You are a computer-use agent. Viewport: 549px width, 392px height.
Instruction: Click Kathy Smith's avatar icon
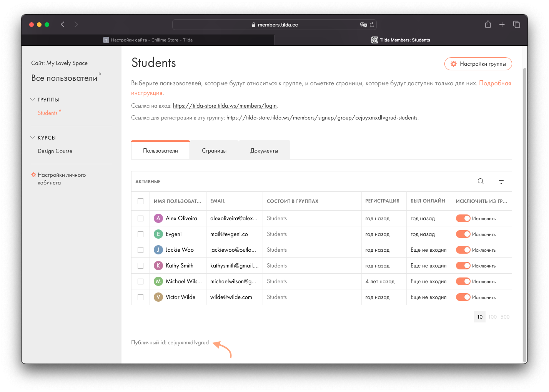pyautogui.click(x=158, y=266)
